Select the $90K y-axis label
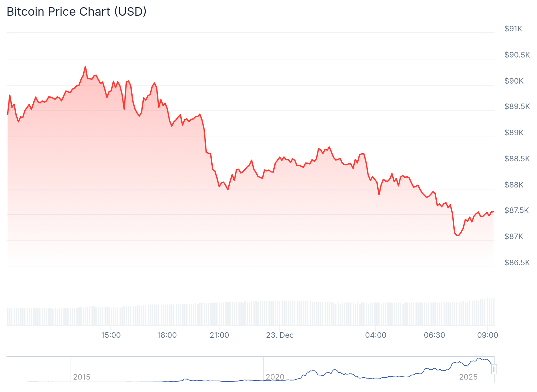 514,81
